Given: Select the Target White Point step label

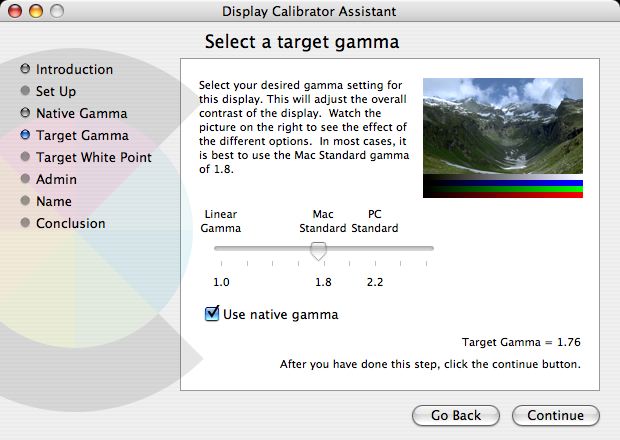Looking at the screenshot, I should point(94,157).
